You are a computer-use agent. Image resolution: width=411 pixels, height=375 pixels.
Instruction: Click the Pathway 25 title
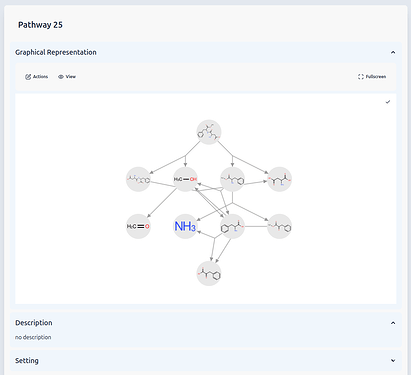(x=40, y=25)
